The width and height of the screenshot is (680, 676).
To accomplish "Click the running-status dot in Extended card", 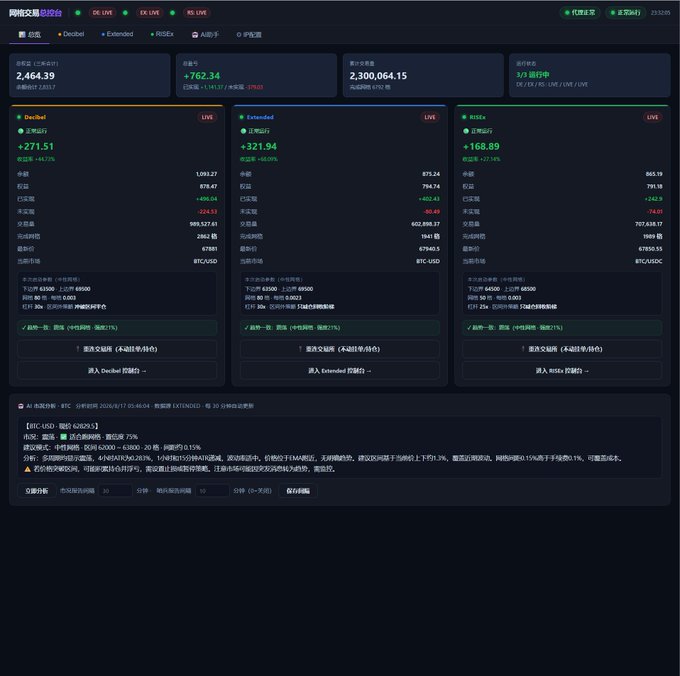I will pyautogui.click(x=243, y=131).
